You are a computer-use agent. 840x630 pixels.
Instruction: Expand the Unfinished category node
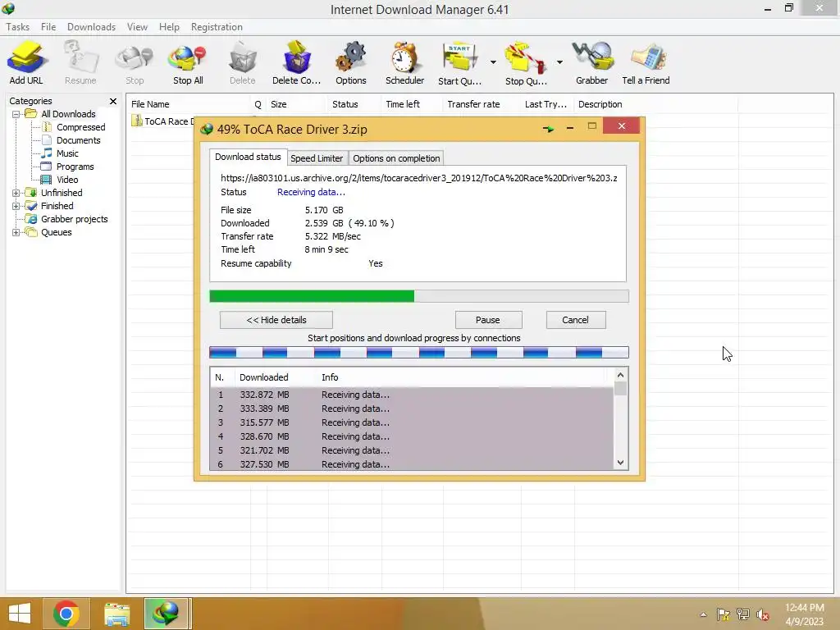pyautogui.click(x=16, y=193)
